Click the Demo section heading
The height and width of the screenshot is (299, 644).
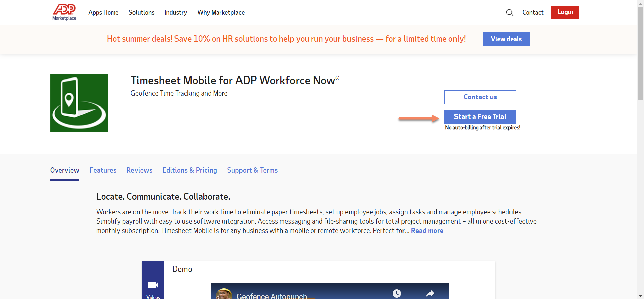point(182,269)
